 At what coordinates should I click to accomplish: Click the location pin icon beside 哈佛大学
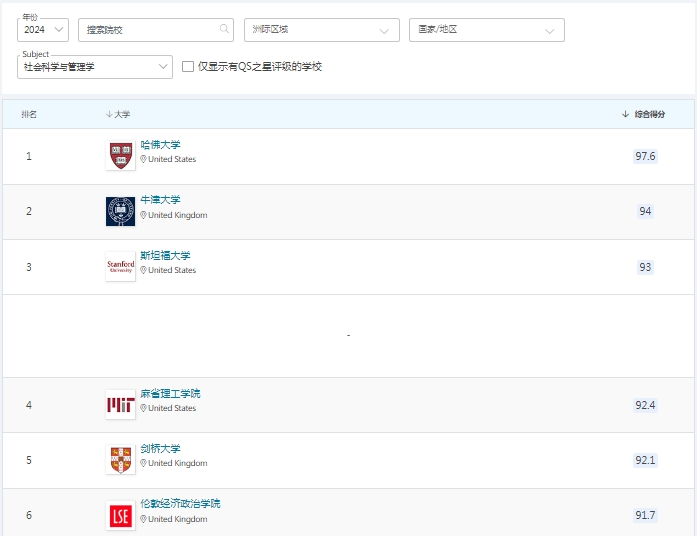pyautogui.click(x=144, y=159)
